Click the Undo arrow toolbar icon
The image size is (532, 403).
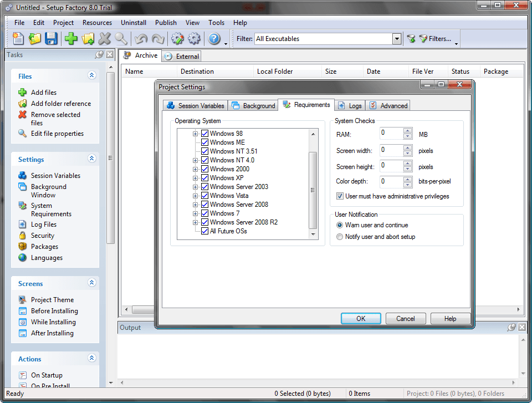141,39
